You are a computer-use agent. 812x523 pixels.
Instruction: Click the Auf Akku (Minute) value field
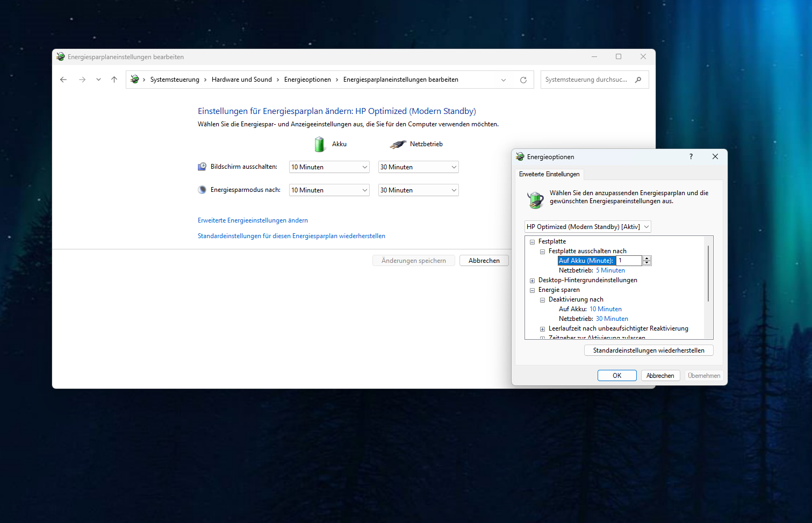pos(629,261)
